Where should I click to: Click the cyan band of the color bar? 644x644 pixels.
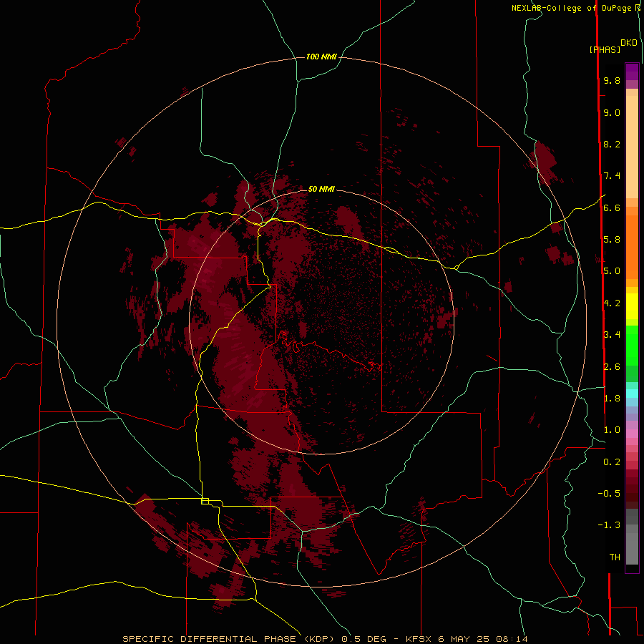click(x=632, y=394)
